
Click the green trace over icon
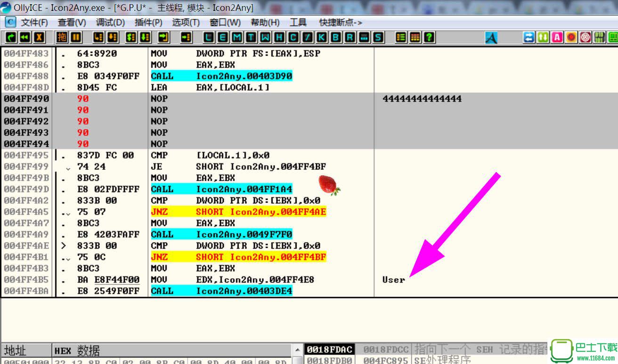[x=146, y=37]
